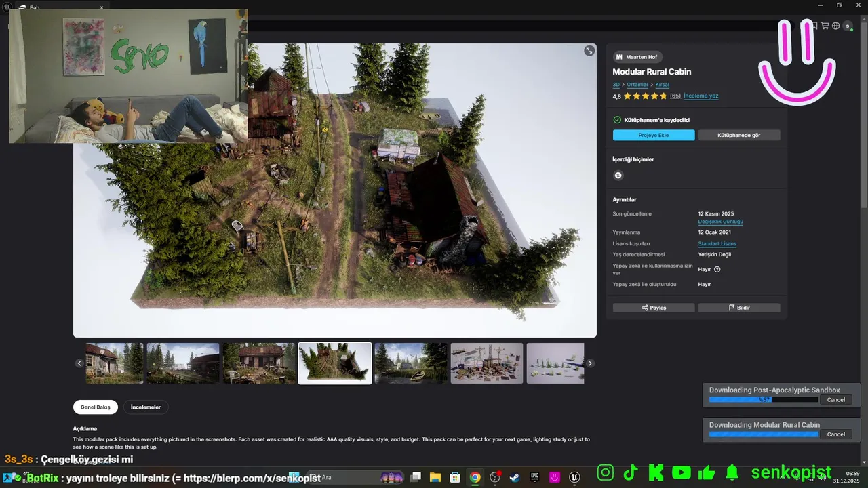The image size is (868, 488).
Task: Open Epic Games Launcher from taskbar
Action: [x=534, y=477]
